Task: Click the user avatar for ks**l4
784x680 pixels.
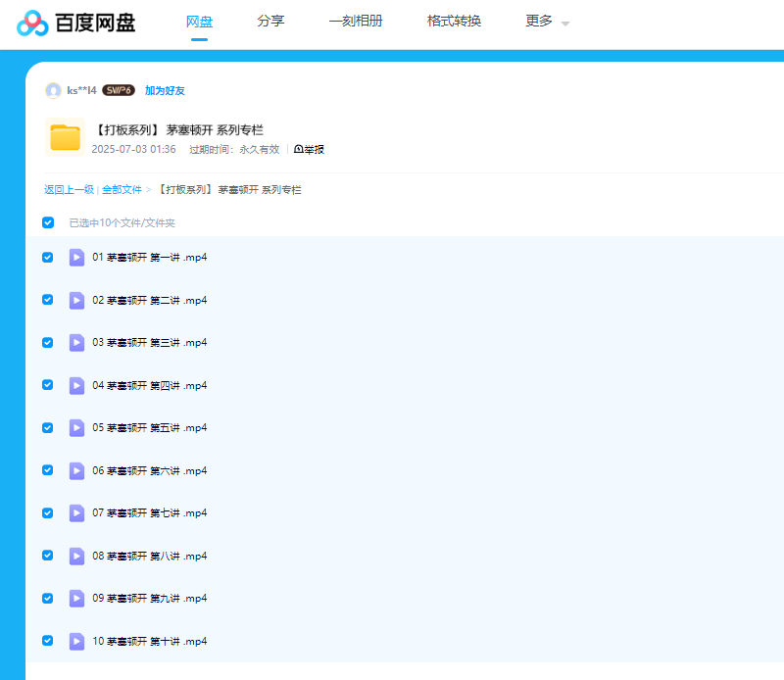Action: [53, 90]
